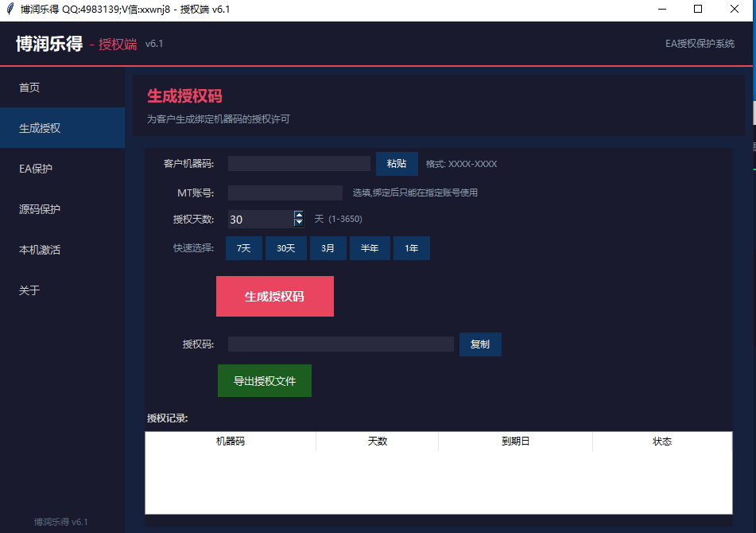Focus the 客户机器码 input field
Viewport: 756px width, 533px height.
pos(299,164)
